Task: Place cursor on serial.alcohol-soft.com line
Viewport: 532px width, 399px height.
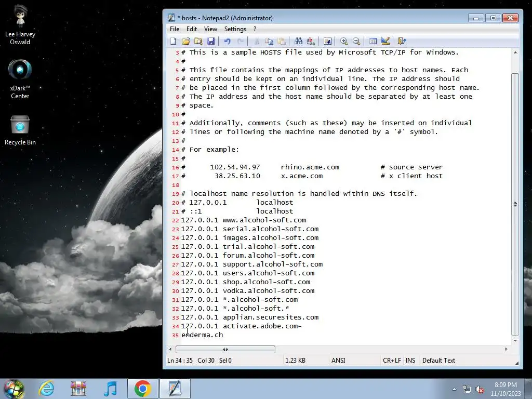Action: 250,229
